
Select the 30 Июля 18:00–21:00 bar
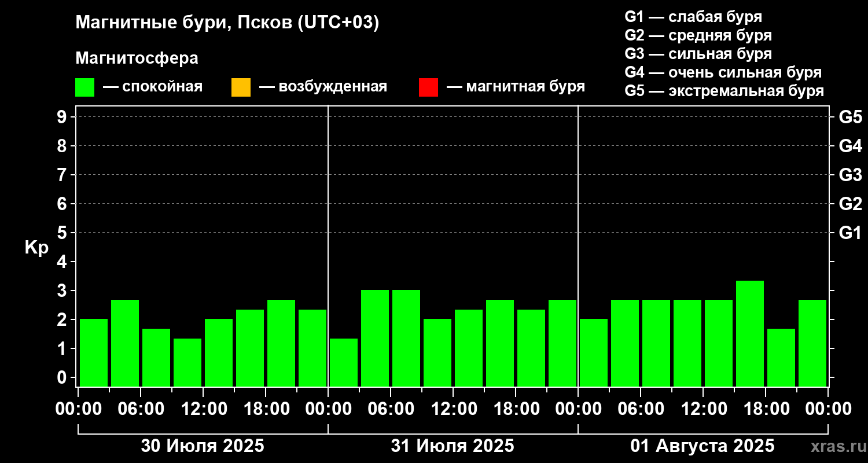(281, 343)
